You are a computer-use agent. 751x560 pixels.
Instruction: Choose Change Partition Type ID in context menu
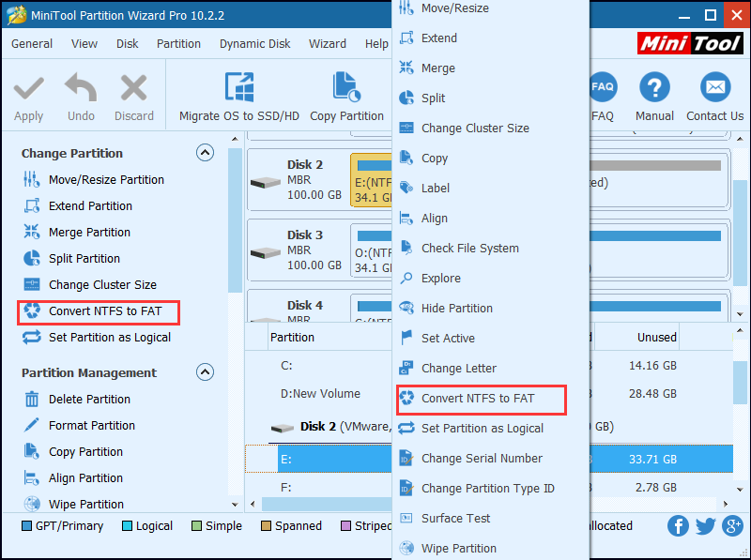point(491,488)
